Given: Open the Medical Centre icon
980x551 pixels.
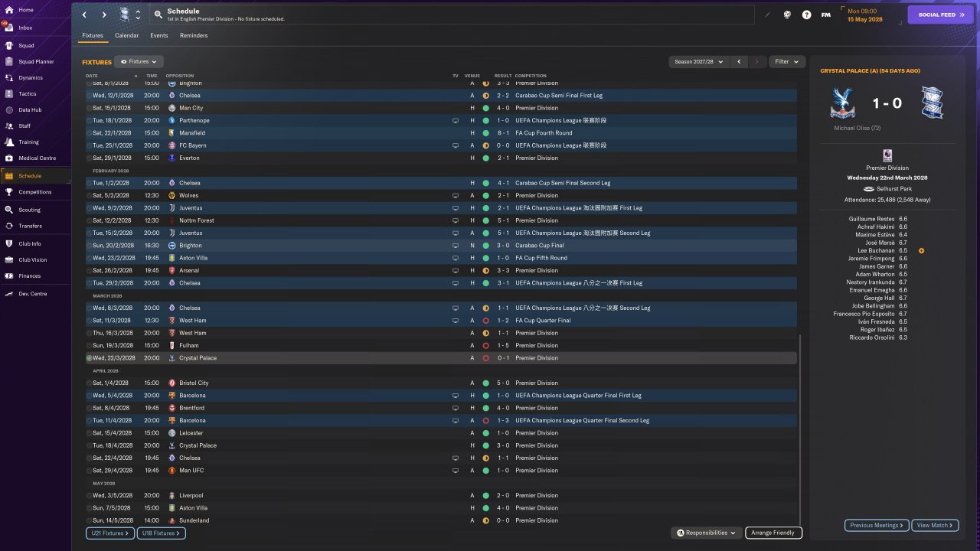Looking at the screenshot, I should tap(9, 158).
